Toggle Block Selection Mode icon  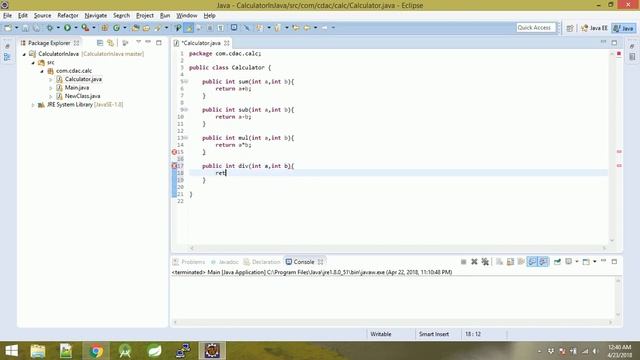209,28
